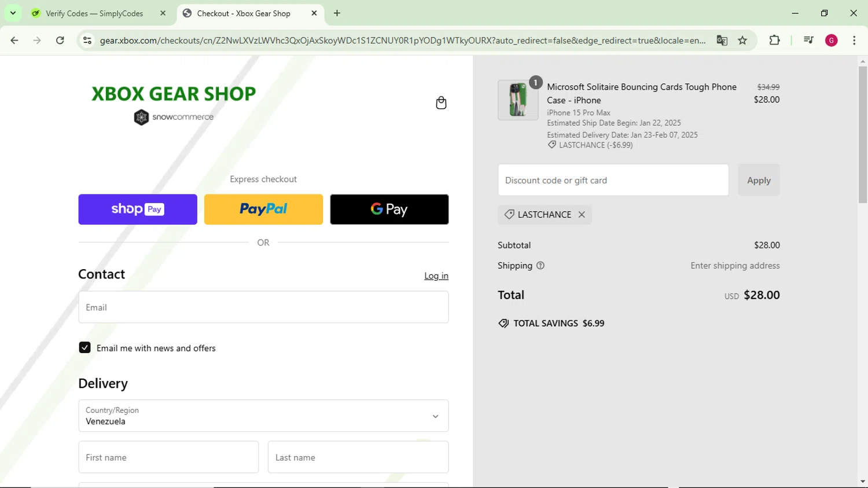View site information icon in address bar

click(87, 41)
